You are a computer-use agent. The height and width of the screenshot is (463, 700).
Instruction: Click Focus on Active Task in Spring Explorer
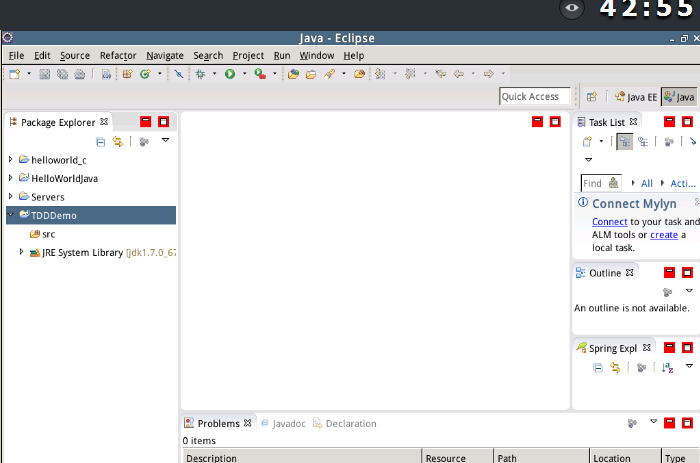pyautogui.click(x=642, y=367)
